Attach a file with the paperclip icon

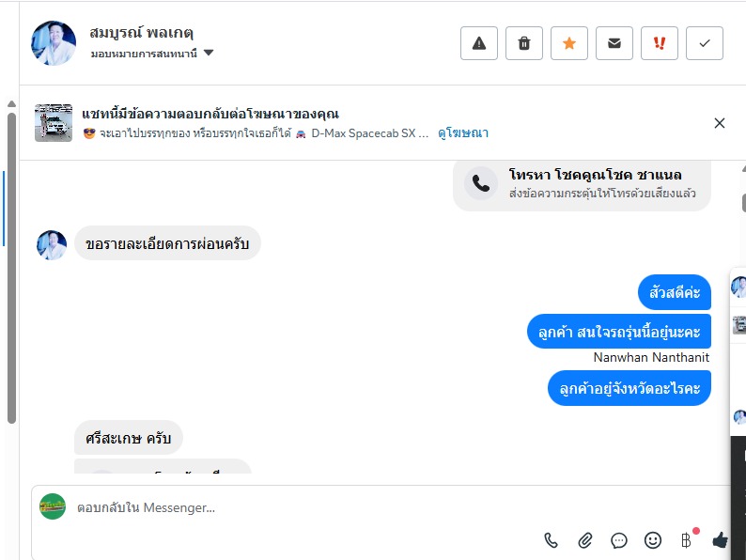click(585, 540)
